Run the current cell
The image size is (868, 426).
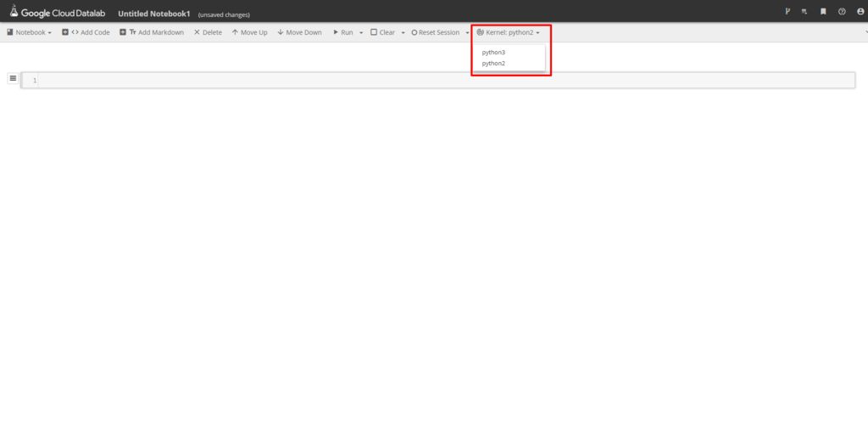point(343,33)
